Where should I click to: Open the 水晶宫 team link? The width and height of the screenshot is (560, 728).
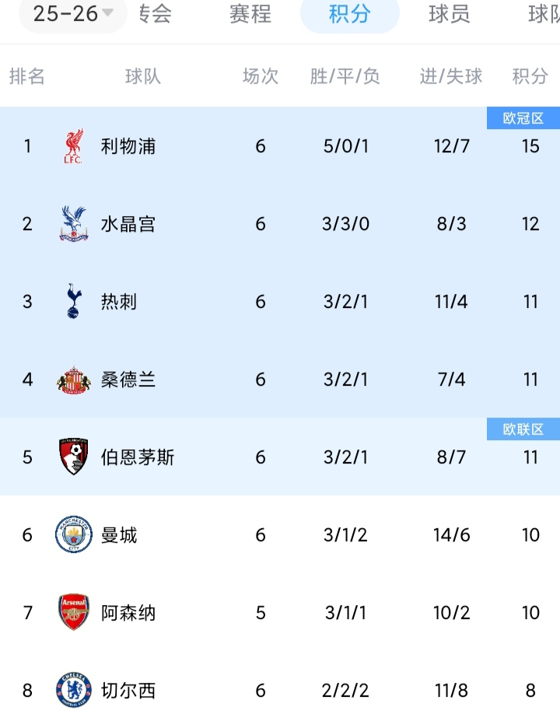128,224
